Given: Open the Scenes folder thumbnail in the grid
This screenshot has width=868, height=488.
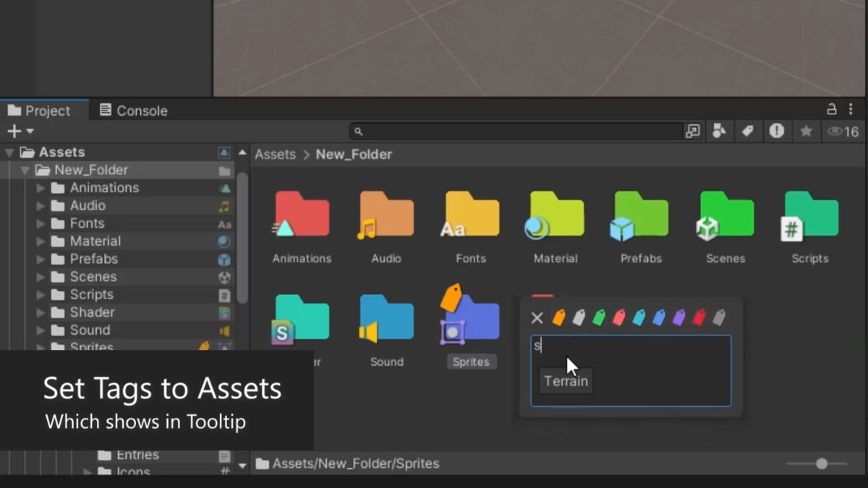Looking at the screenshot, I should pyautogui.click(x=726, y=215).
